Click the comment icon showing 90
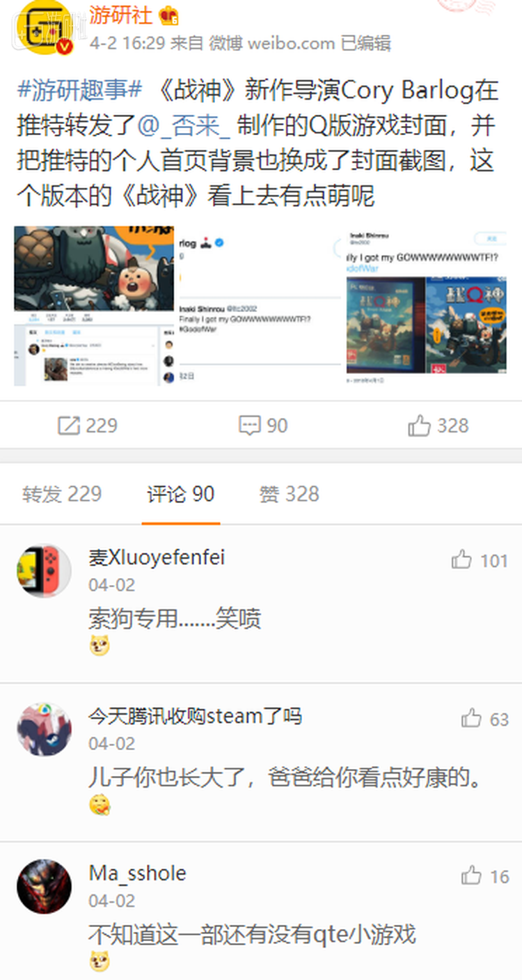 point(250,426)
